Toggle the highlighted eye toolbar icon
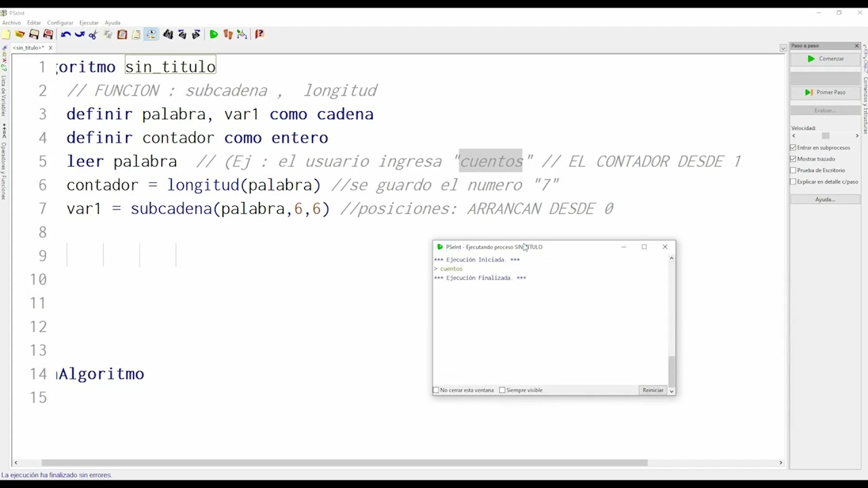Screen dimensions: 868x488 [151, 35]
